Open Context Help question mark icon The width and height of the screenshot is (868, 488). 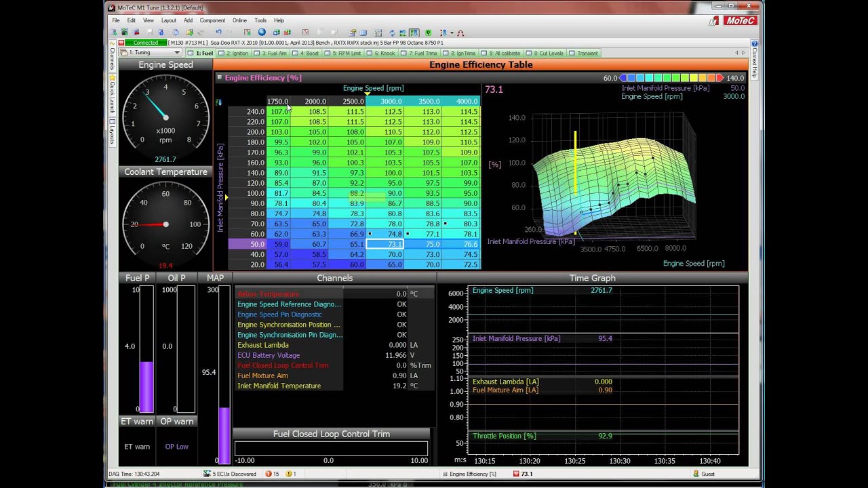pos(754,43)
